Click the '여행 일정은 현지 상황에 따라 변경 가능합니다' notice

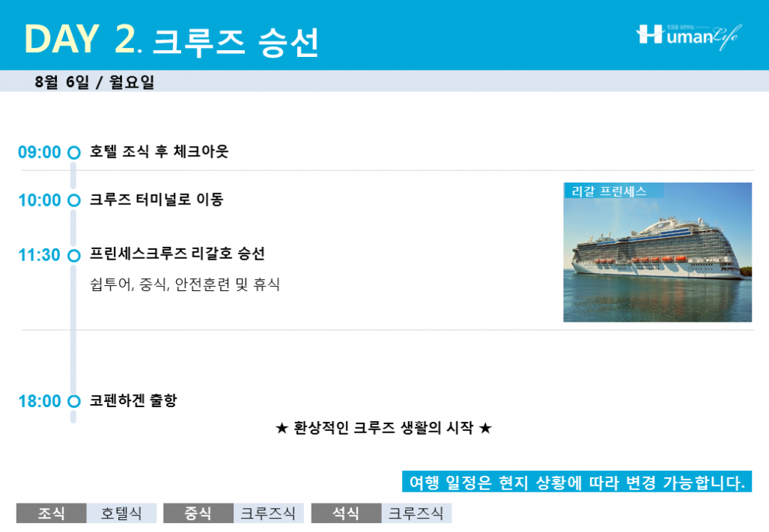pos(577,482)
